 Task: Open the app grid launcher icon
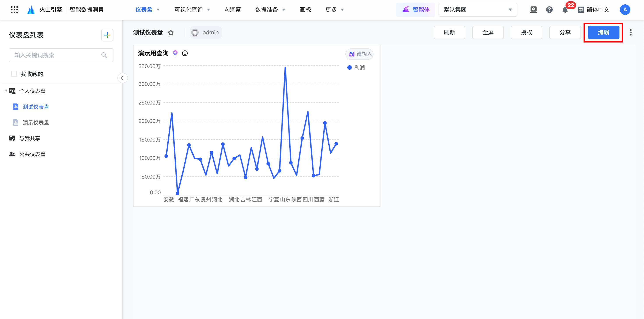tap(14, 10)
